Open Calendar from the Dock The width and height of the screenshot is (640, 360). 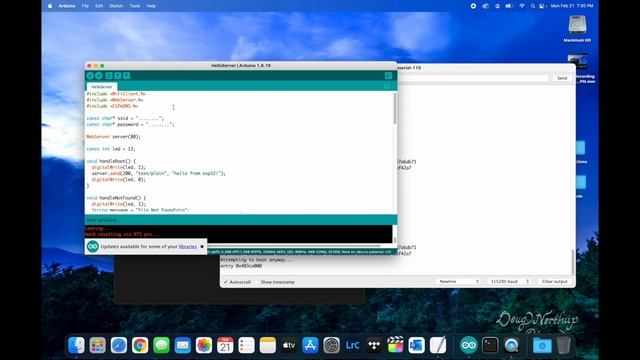point(225,346)
